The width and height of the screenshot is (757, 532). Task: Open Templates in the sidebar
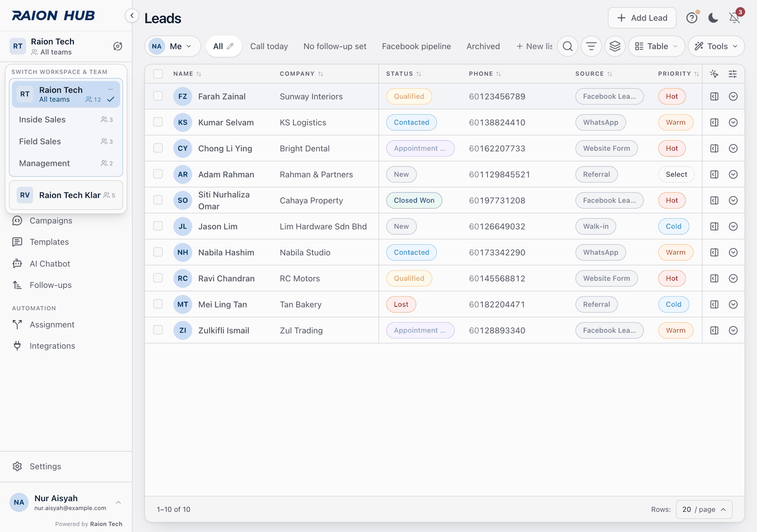pos(66,242)
